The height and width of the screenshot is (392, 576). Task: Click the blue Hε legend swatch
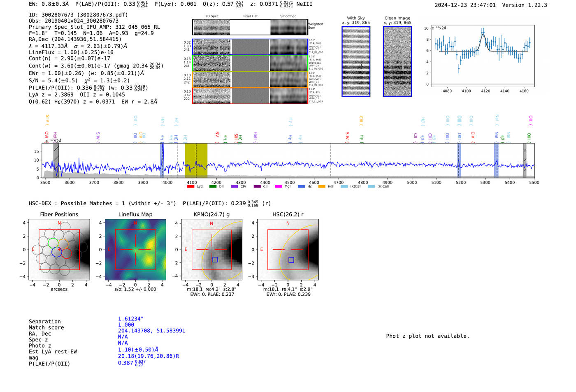[302, 187]
